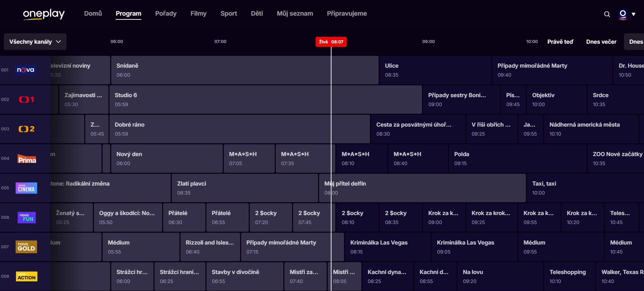The height and width of the screenshot is (291, 644).
Task: Open the user profile dropdown menu
Action: click(x=627, y=14)
